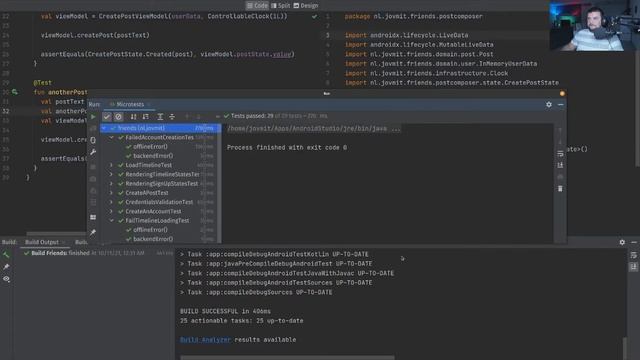Toggle the eye view icon in Build panel
Screen dimensions: 640x360
(x=6, y=279)
